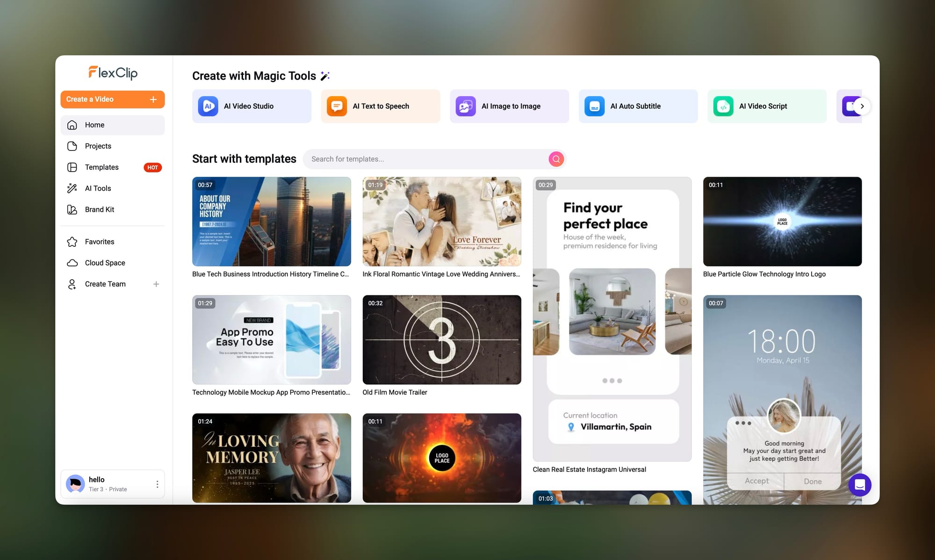935x560 pixels.
Task: Open AI Tools in the sidebar
Action: (98, 188)
